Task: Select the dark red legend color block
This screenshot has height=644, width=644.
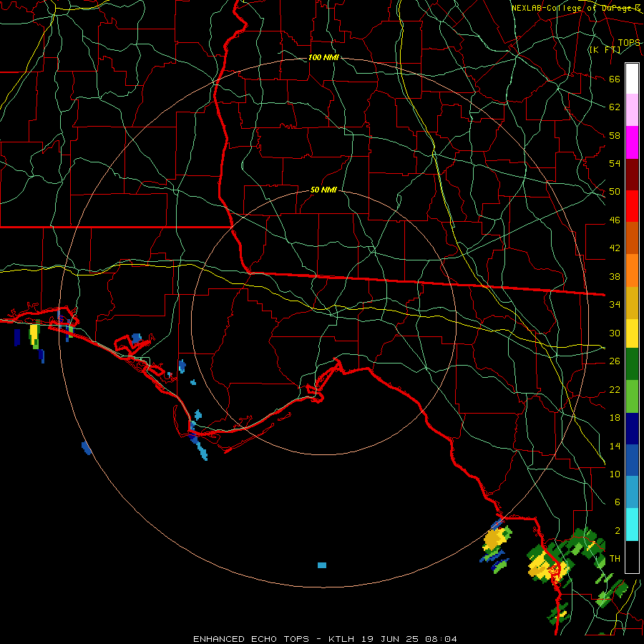Action: (632, 175)
